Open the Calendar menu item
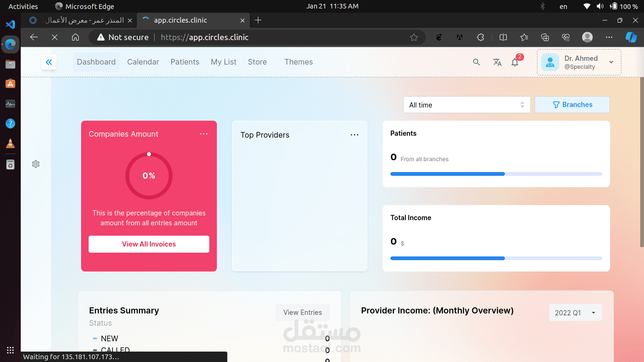The width and height of the screenshot is (644, 362). click(143, 62)
